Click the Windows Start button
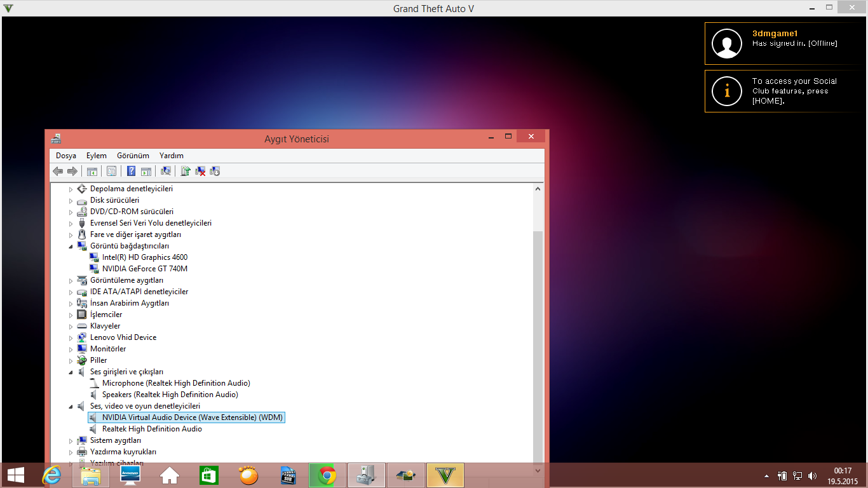This screenshot has width=868, height=488. [x=16, y=475]
